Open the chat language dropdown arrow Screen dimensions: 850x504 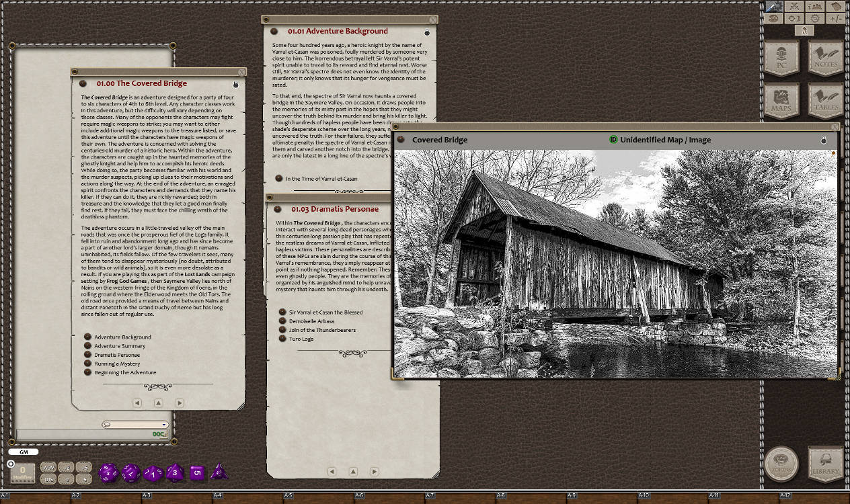click(x=163, y=424)
